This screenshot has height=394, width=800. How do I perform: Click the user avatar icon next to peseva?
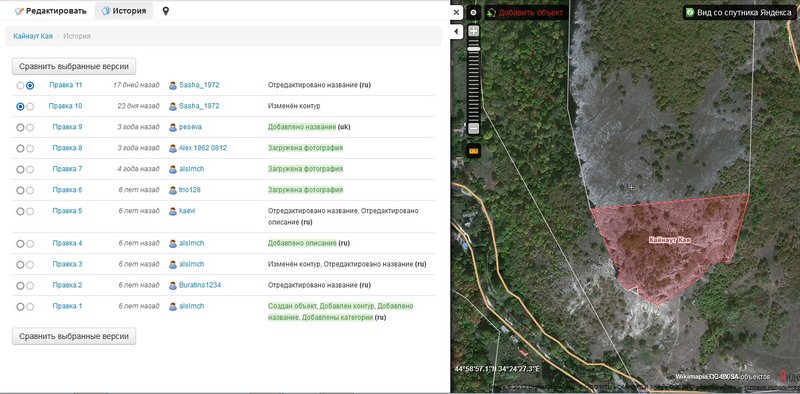click(173, 128)
